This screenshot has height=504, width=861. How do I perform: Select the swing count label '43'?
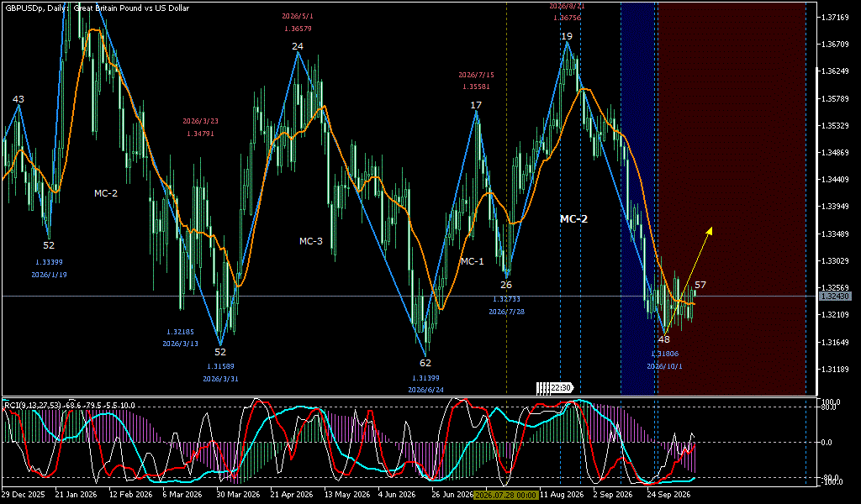point(18,99)
